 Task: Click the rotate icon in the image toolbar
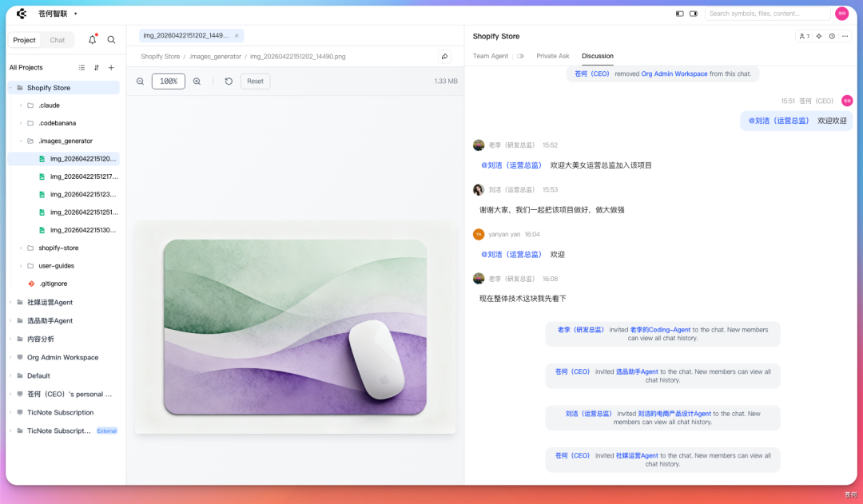click(229, 81)
